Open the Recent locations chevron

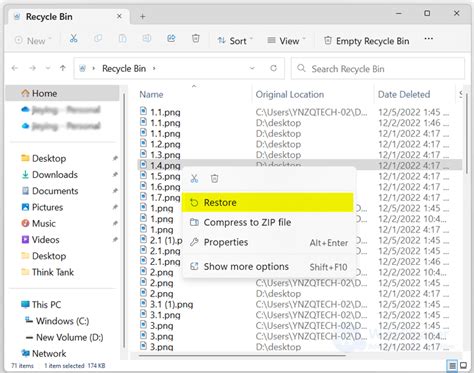pos(48,68)
